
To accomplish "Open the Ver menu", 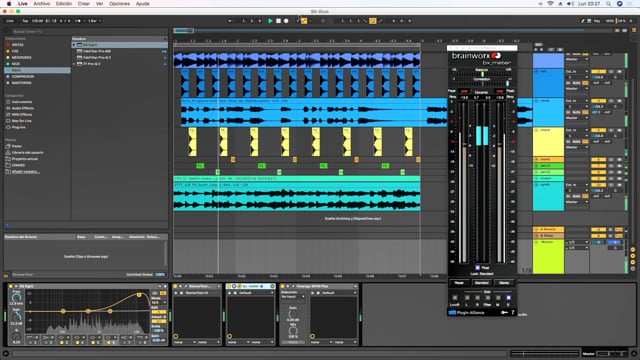I will (99, 4).
